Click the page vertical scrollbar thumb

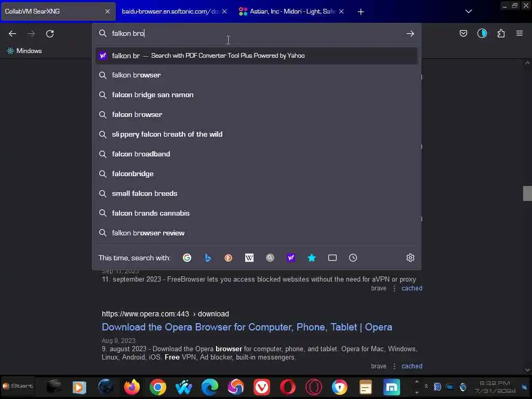527,193
